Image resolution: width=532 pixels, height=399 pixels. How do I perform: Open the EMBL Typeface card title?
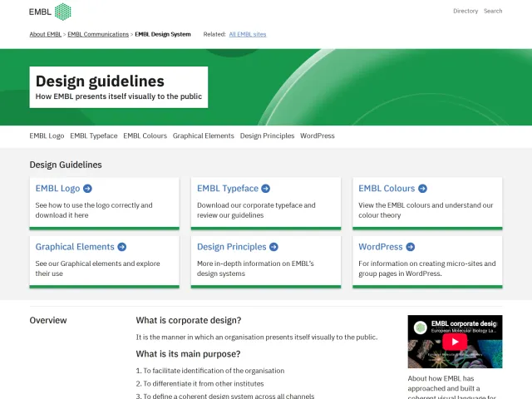[x=228, y=189]
